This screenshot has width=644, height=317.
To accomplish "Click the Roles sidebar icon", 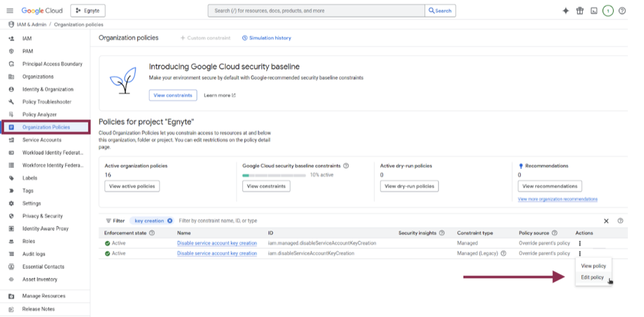I will tap(12, 241).
